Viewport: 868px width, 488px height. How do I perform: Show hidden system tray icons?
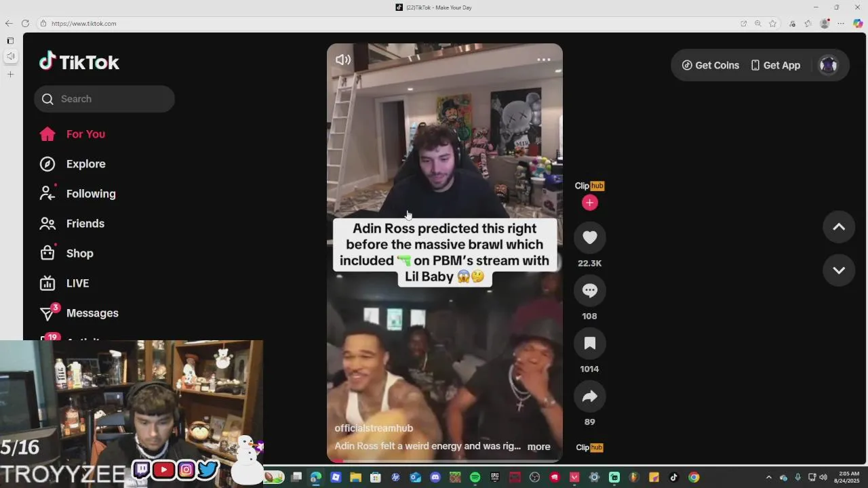click(768, 477)
